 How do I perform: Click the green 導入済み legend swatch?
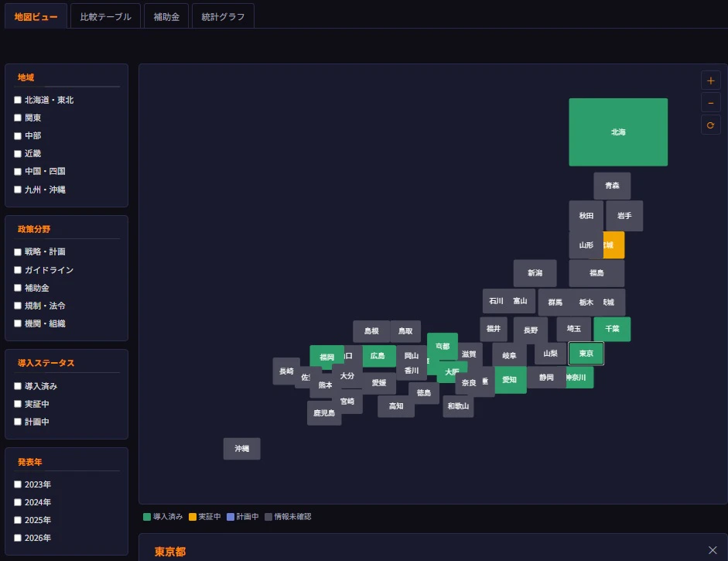pyautogui.click(x=147, y=517)
